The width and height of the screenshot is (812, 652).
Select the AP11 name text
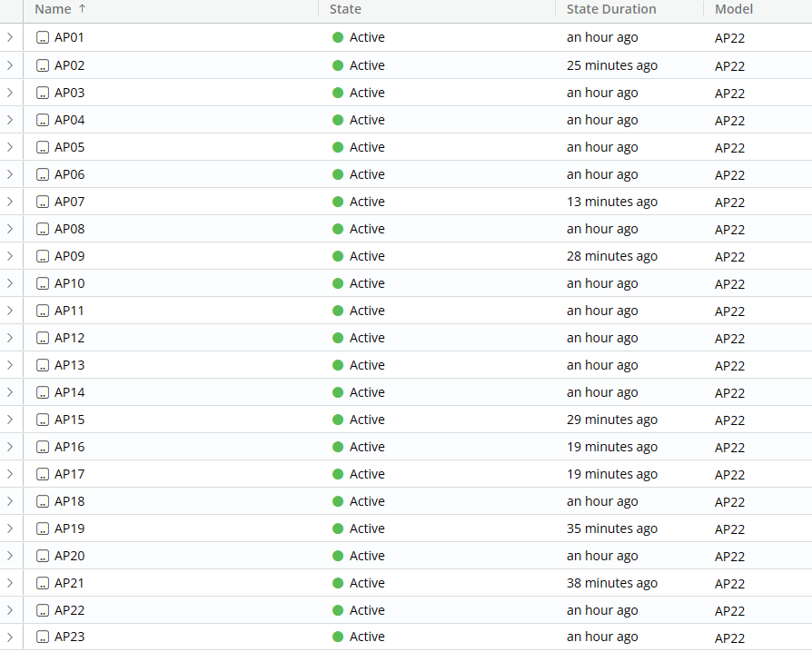point(69,311)
